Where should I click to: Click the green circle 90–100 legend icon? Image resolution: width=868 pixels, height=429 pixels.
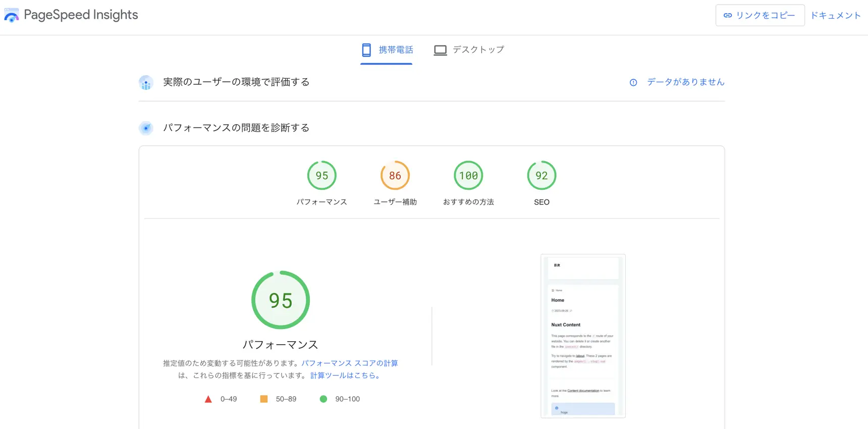pyautogui.click(x=323, y=399)
